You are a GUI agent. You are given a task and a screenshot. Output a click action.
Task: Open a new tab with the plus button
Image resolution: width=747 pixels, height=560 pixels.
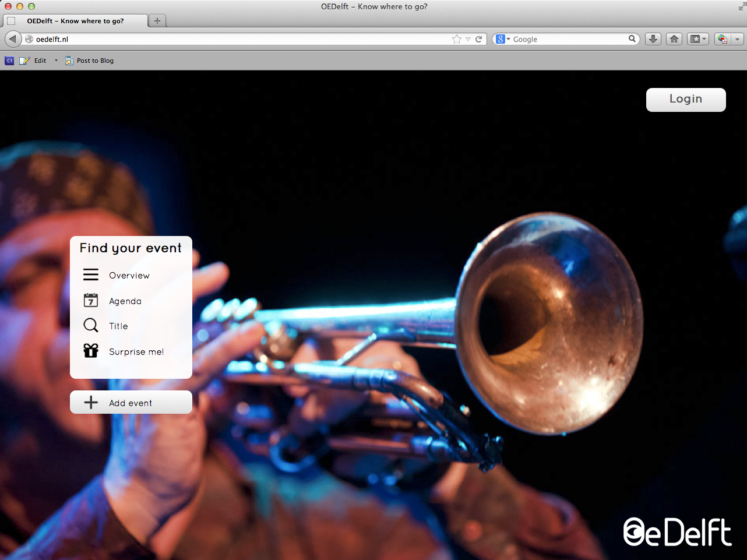[x=157, y=21]
